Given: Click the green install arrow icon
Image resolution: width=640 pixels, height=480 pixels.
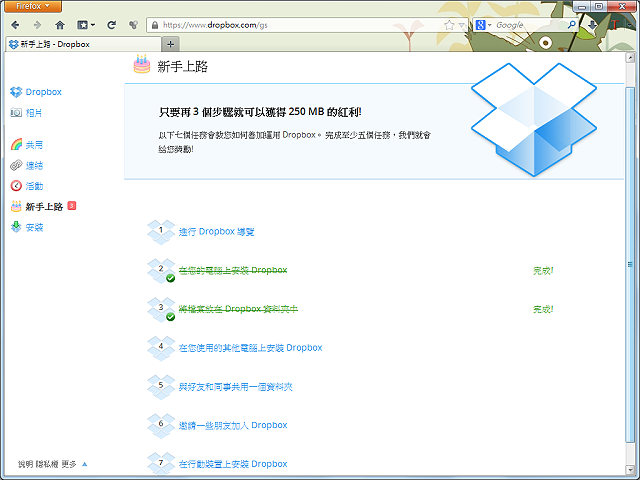Looking at the screenshot, I should [16, 227].
